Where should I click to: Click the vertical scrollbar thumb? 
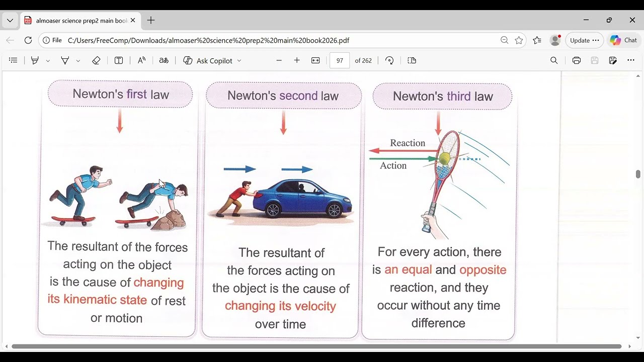pyautogui.click(x=638, y=174)
